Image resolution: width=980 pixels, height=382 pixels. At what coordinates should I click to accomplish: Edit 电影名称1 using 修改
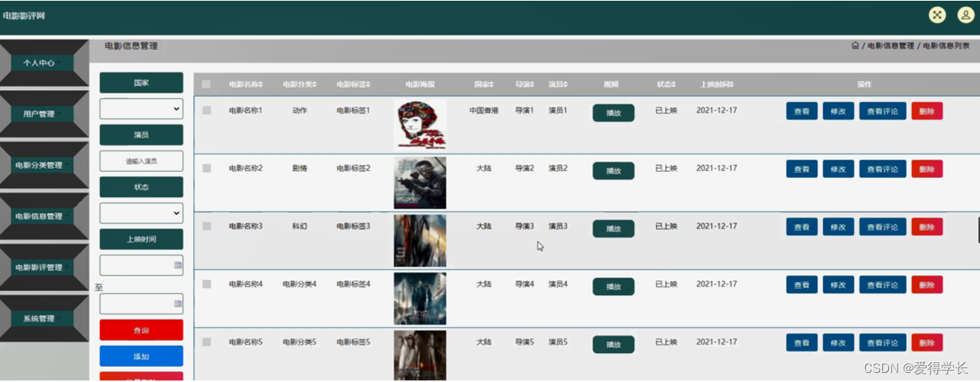point(838,111)
